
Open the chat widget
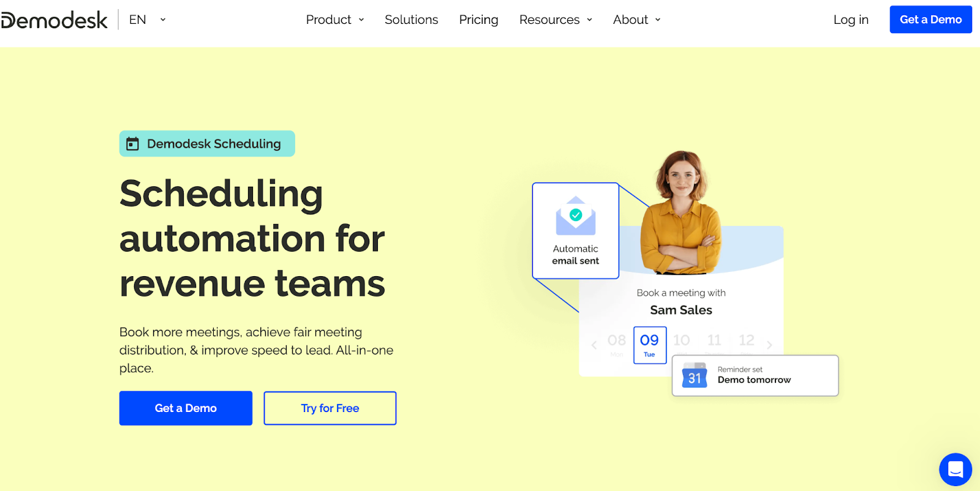(956, 470)
